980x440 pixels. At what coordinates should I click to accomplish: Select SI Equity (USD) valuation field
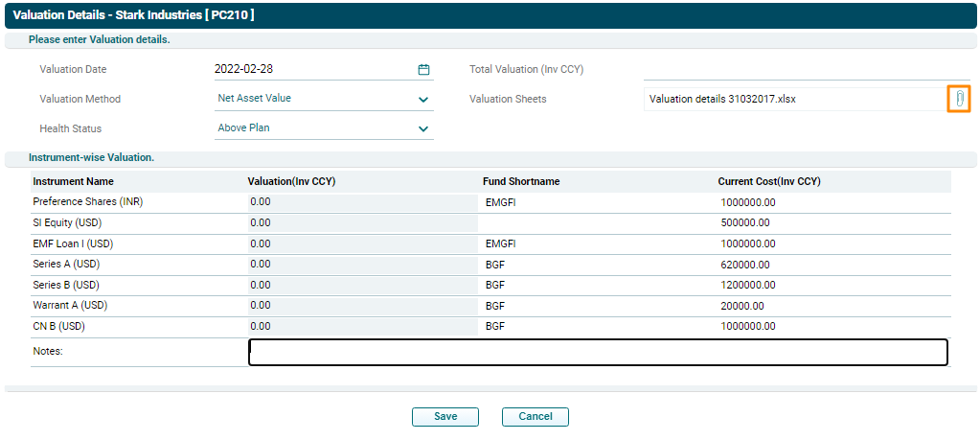(362, 222)
